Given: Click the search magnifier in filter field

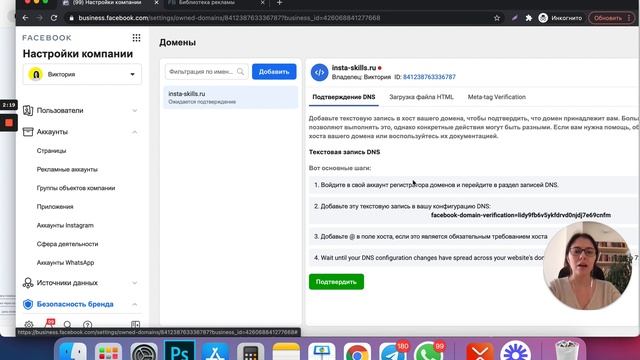Looking at the screenshot, I should pyautogui.click(x=241, y=72).
